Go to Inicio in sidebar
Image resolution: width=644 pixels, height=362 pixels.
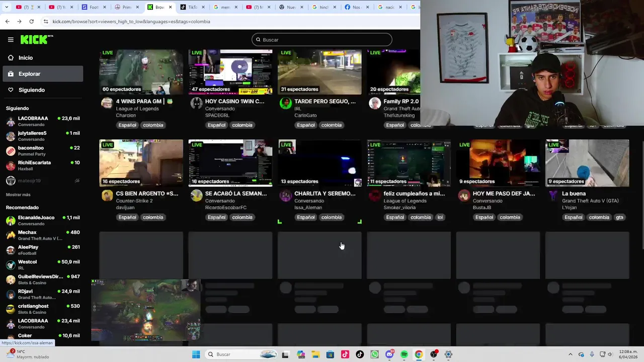pyautogui.click(x=43, y=58)
